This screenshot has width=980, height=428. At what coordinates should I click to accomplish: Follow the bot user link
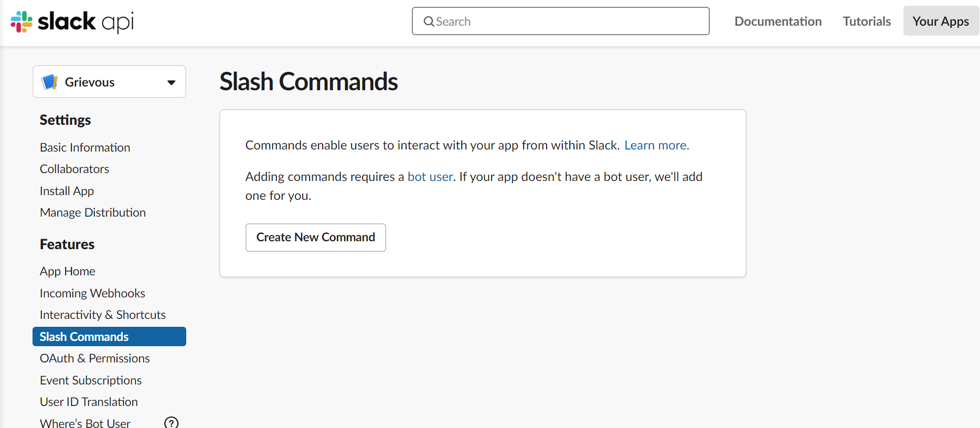click(x=430, y=177)
